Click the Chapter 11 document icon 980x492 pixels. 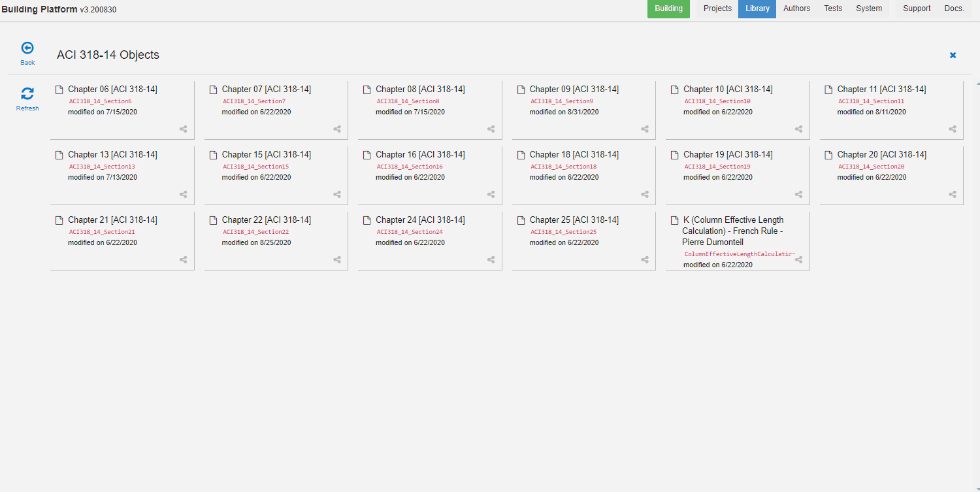coord(828,90)
